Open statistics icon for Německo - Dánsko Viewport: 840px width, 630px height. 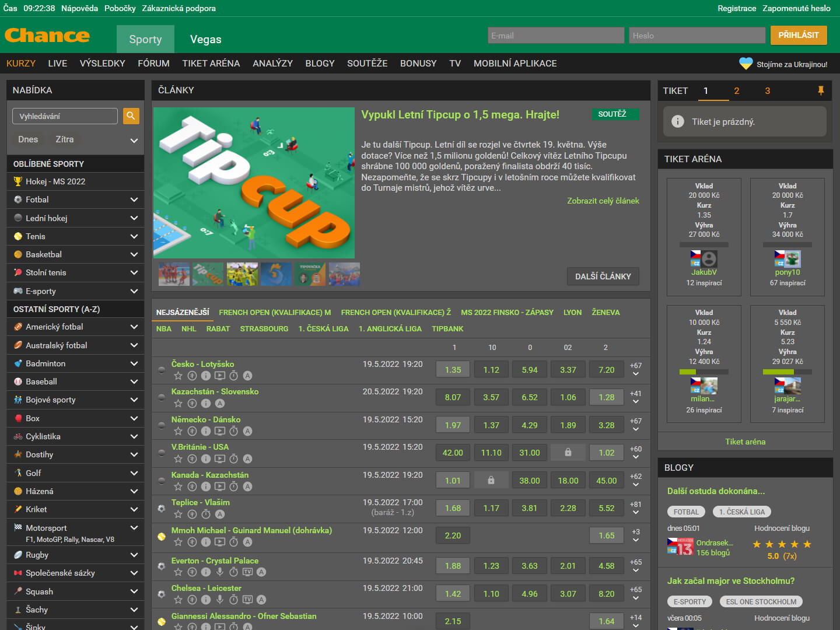click(x=192, y=431)
